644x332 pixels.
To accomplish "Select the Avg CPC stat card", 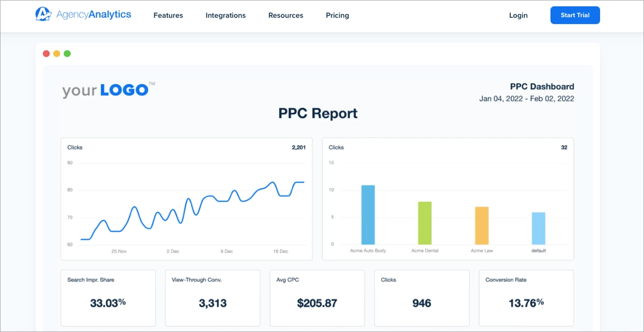I will (x=317, y=298).
